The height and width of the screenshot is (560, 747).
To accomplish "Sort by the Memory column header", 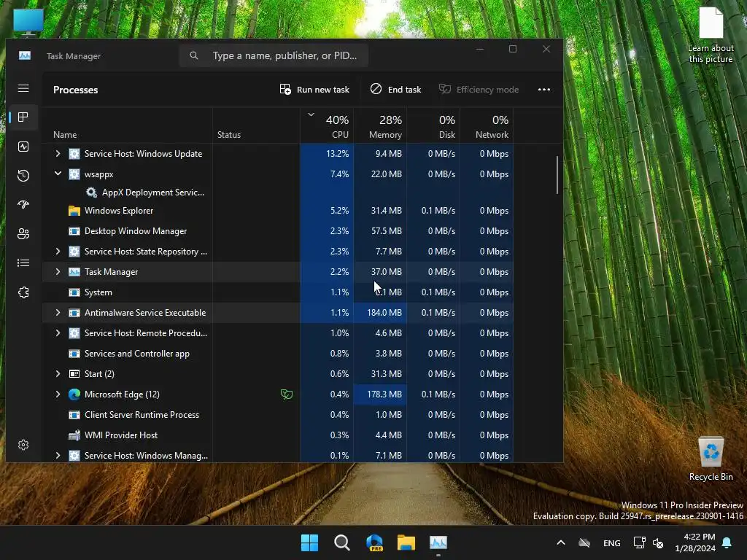I will coord(380,125).
